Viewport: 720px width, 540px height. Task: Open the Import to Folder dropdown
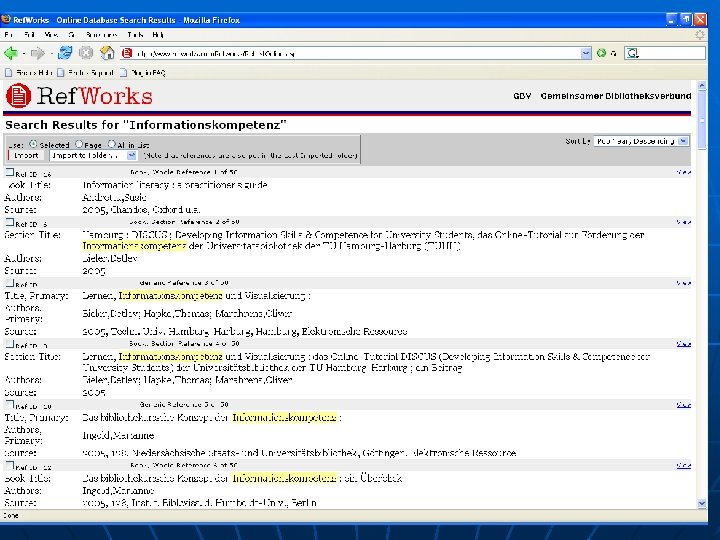pyautogui.click(x=93, y=155)
